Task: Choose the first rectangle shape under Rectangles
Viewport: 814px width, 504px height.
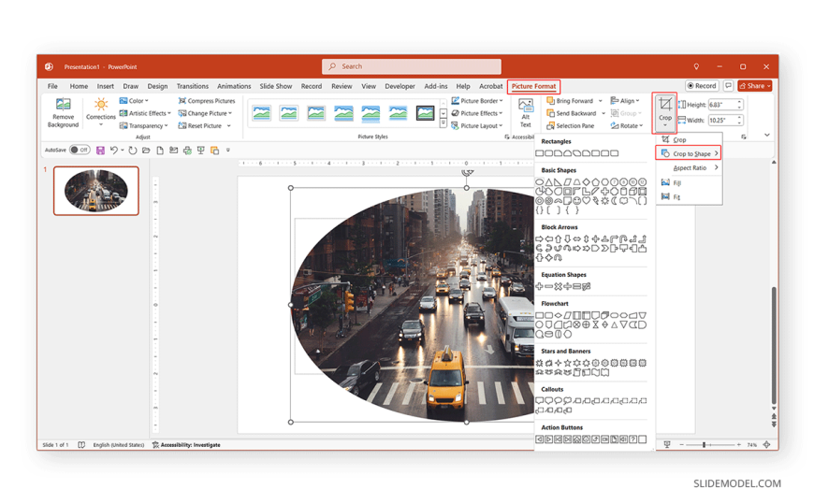Action: (x=539, y=153)
